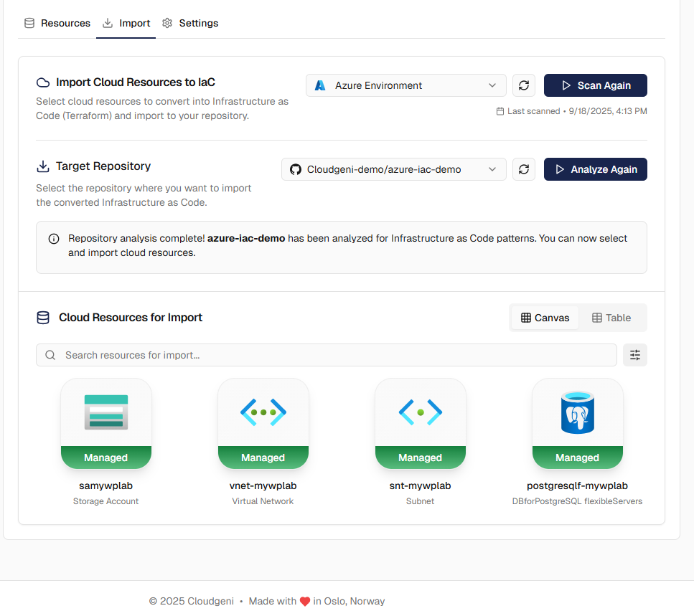Click the snt-mywplab Subnet icon
This screenshot has width=694, height=616.
(420, 412)
